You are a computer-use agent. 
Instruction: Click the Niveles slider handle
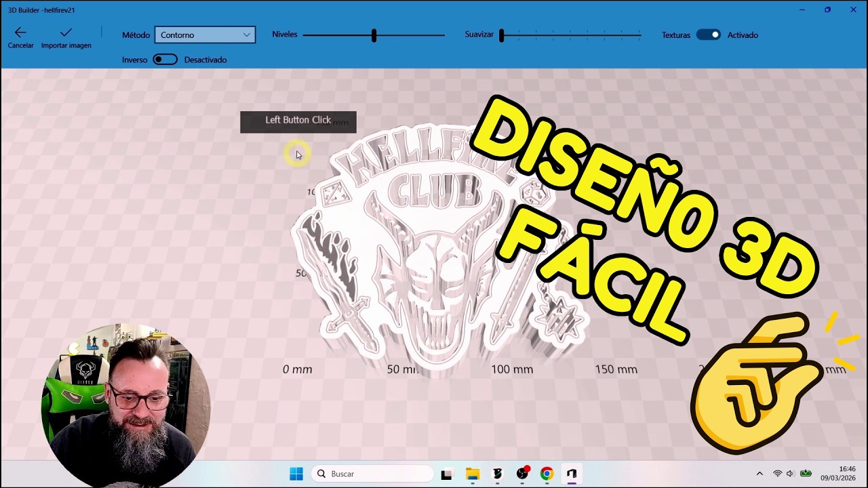coord(374,35)
